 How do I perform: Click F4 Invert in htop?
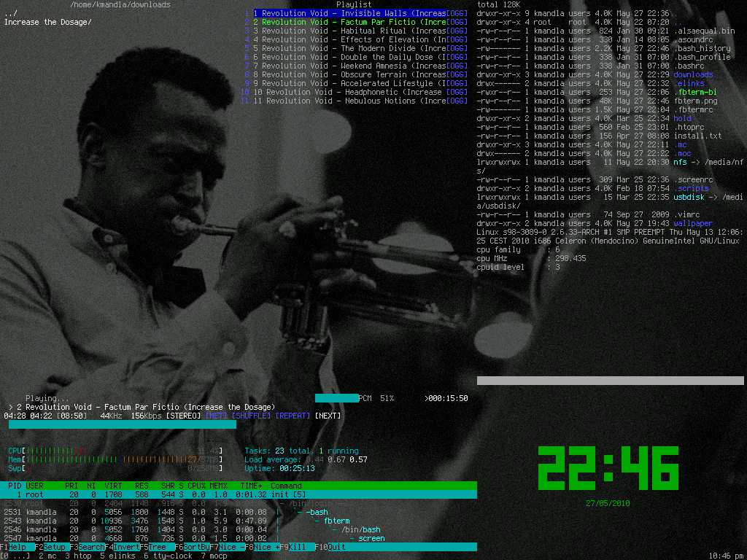click(122, 547)
